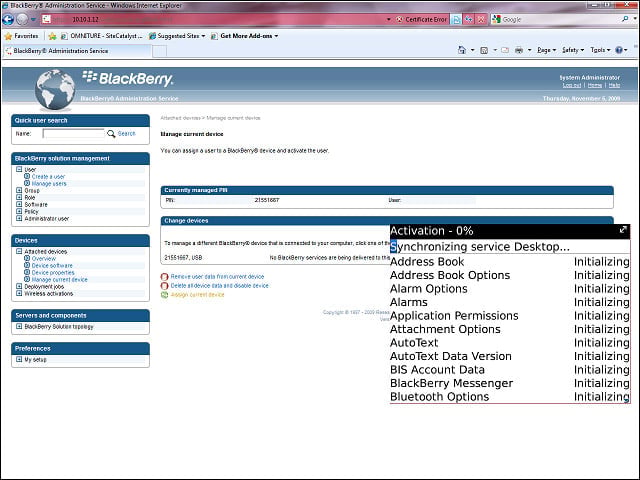Click the icon next to Remove user data
The width and height of the screenshot is (640, 480).
point(164,277)
